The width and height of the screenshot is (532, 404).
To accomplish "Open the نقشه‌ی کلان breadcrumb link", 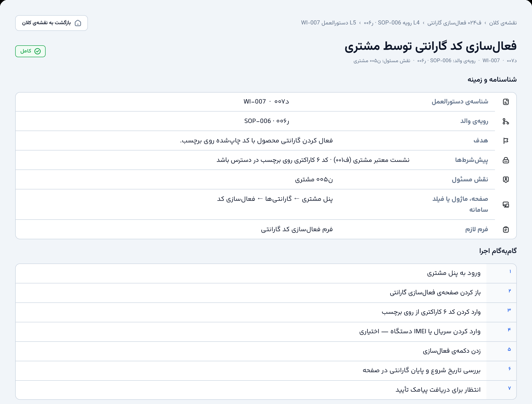I will click(503, 23).
